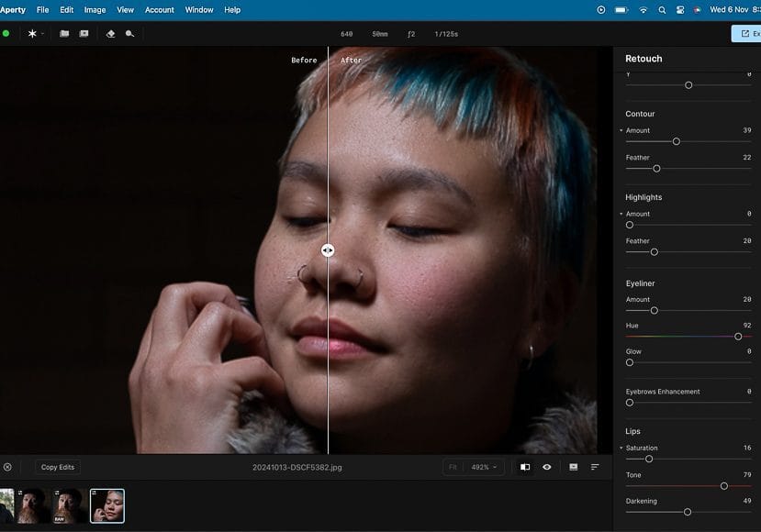Collapse the Contour Amount disclosure triangle

pyautogui.click(x=621, y=131)
